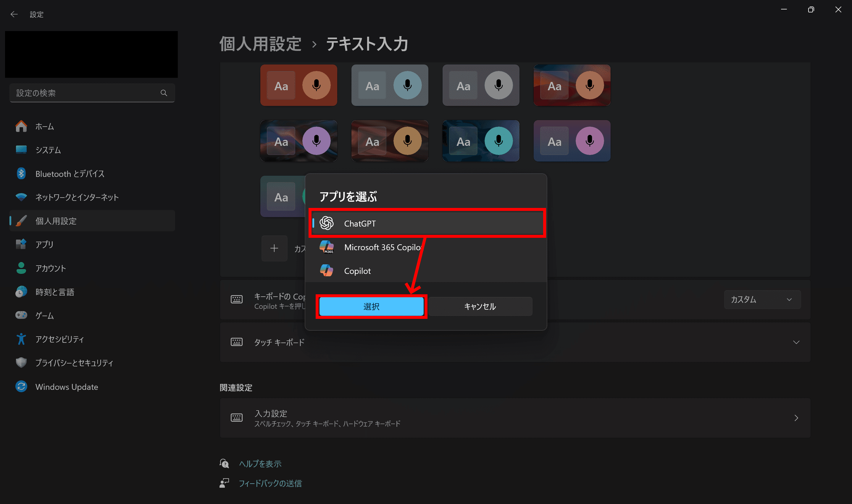Go to Bluetooth とデバイス
The image size is (852, 504).
point(92,174)
